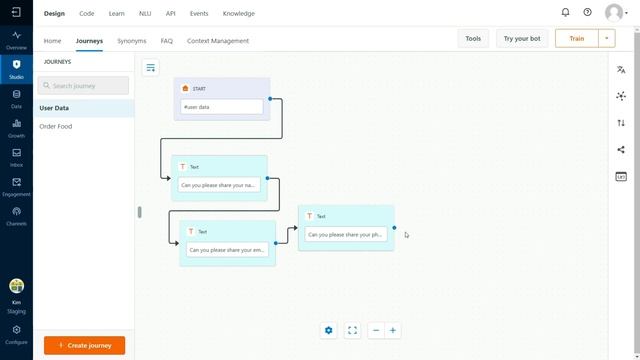Click the node network icon in right toolbar
640x360 pixels.
point(621,96)
